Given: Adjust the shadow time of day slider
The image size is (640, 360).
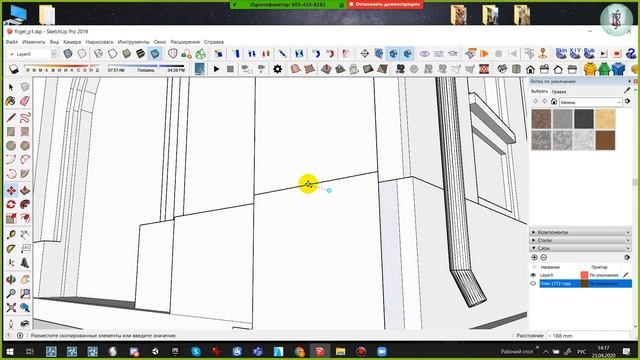Looking at the screenshot, I should coord(146,65).
